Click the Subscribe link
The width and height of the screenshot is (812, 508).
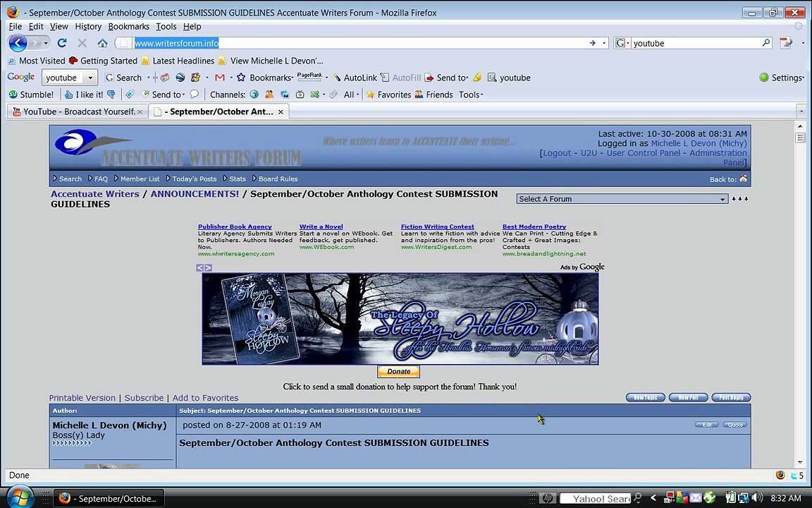(x=144, y=398)
